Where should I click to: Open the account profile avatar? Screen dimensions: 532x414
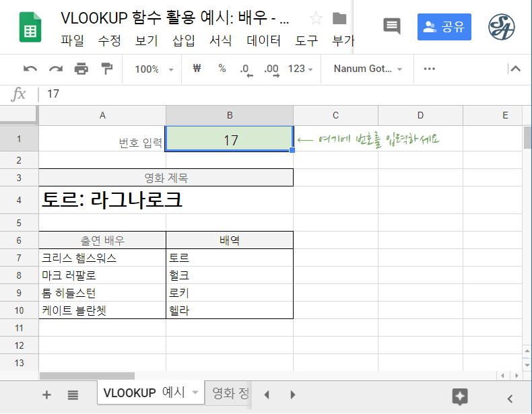click(x=502, y=27)
